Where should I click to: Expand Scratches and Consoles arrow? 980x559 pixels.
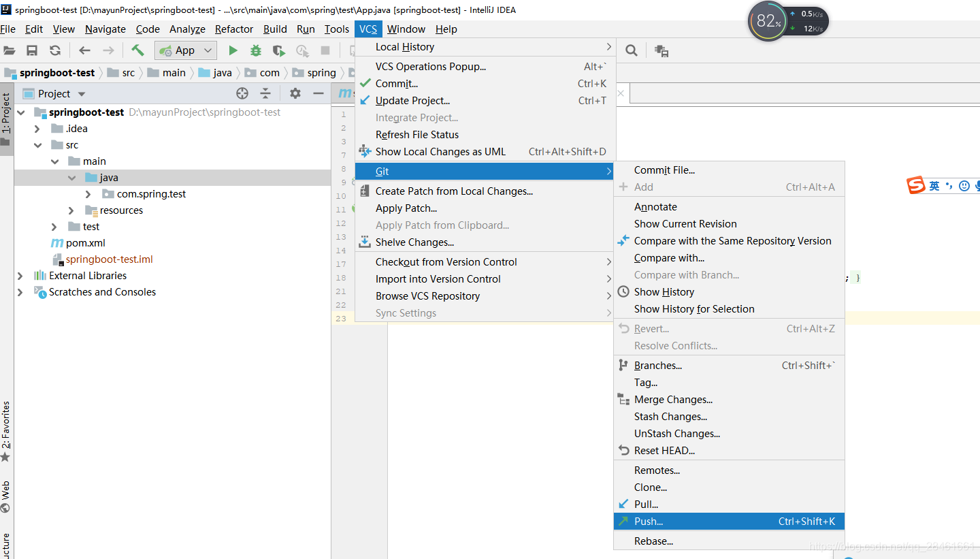tap(20, 292)
